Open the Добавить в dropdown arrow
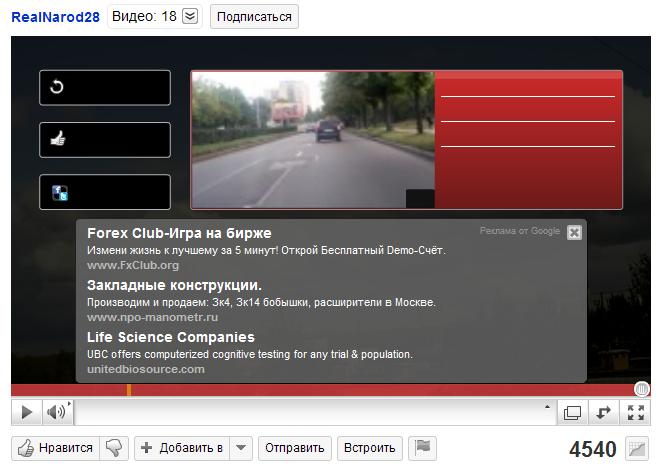Image resolution: width=662 pixels, height=467 pixels. coord(241,448)
